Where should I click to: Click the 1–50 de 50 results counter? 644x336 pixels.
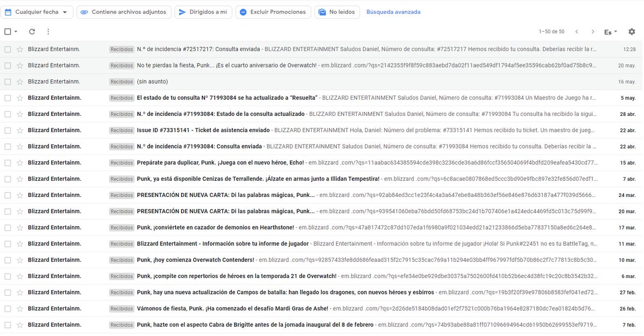[x=552, y=32]
